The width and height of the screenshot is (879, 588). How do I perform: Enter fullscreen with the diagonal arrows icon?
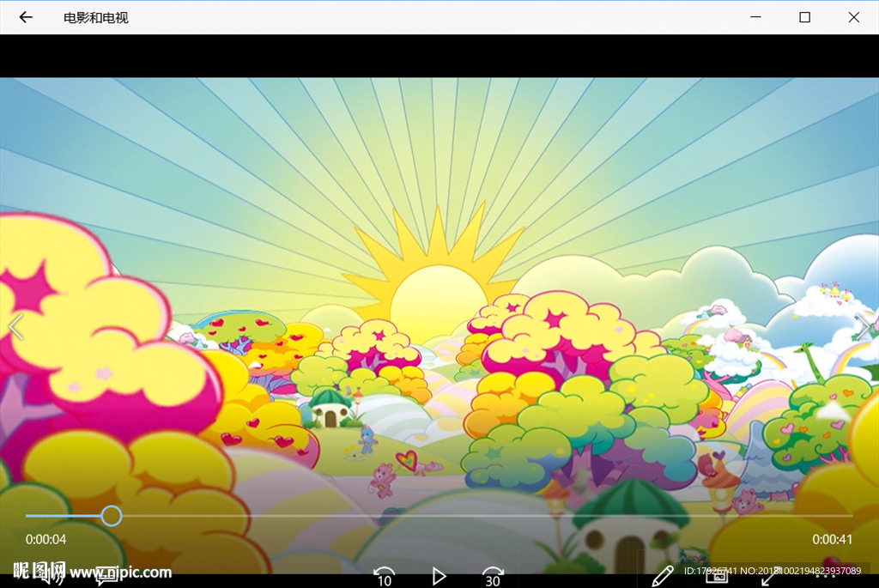770,577
